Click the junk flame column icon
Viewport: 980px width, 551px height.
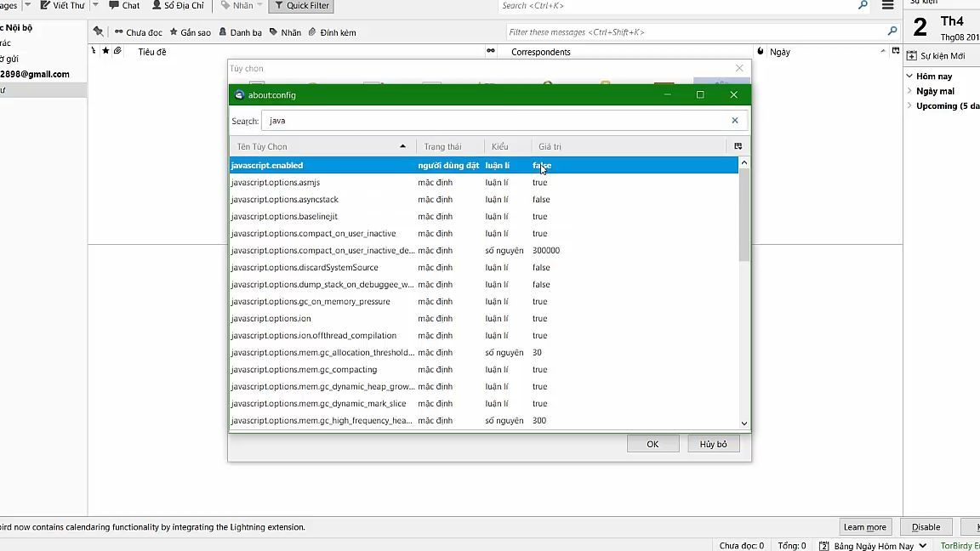tap(760, 51)
